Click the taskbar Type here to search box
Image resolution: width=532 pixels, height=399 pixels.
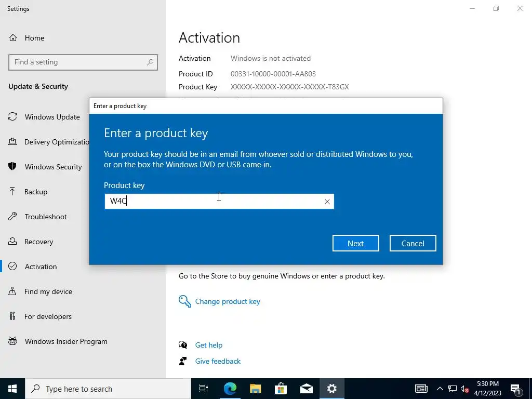point(108,389)
